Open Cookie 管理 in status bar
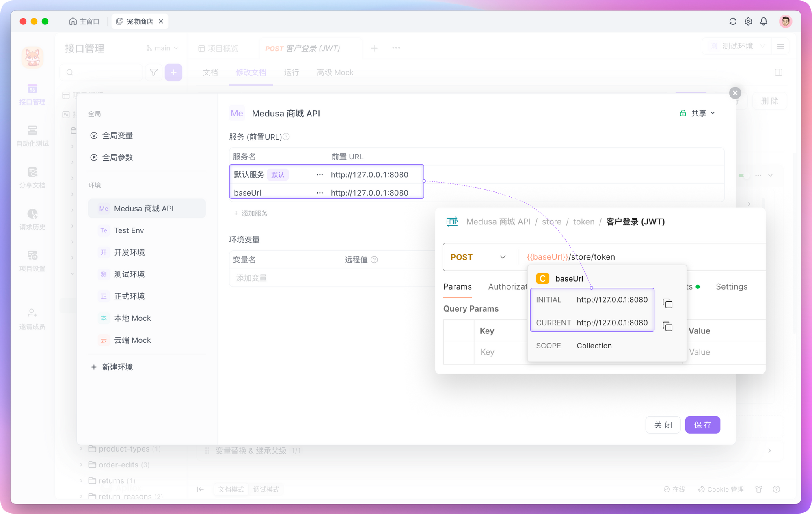812x514 pixels. (x=721, y=489)
